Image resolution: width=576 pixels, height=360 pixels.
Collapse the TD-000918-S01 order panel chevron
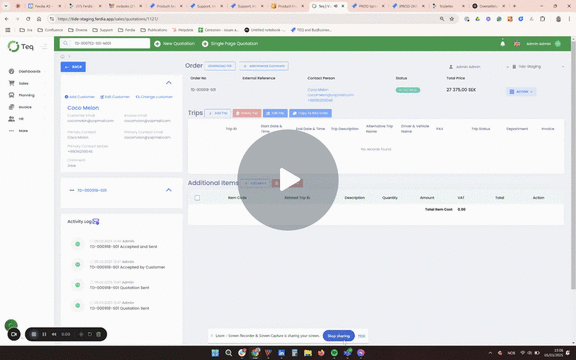pos(169,190)
